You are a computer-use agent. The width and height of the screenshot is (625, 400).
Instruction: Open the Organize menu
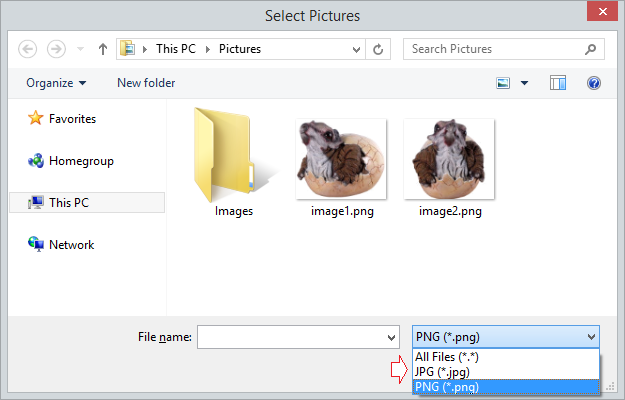56,83
